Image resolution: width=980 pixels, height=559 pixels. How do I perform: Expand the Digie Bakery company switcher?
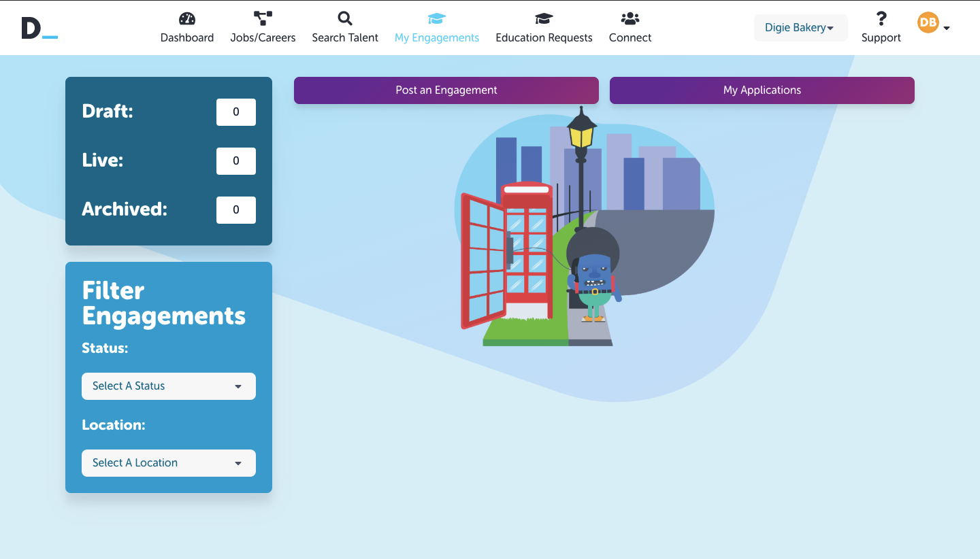click(x=800, y=28)
